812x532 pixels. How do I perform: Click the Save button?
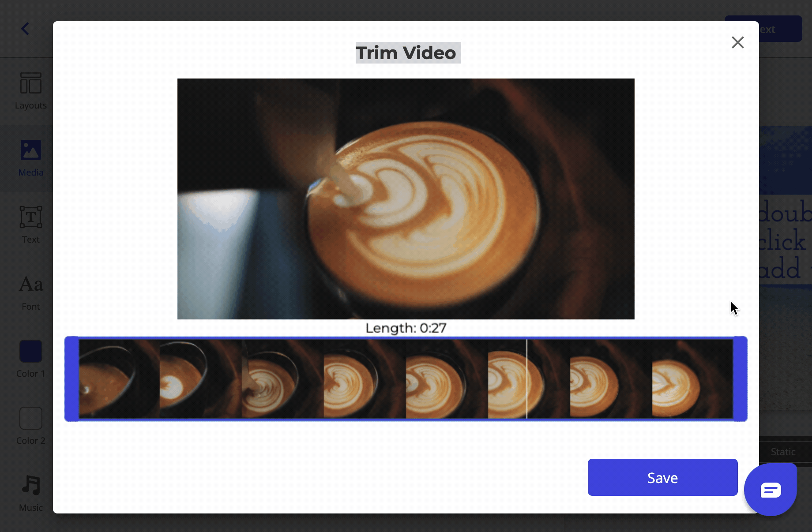tap(662, 477)
